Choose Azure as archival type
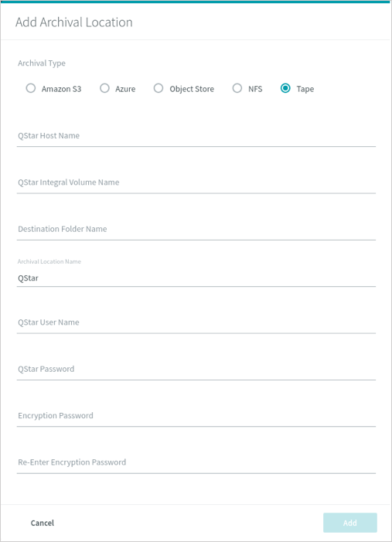Screen dimensions: 392x542 point(104,88)
